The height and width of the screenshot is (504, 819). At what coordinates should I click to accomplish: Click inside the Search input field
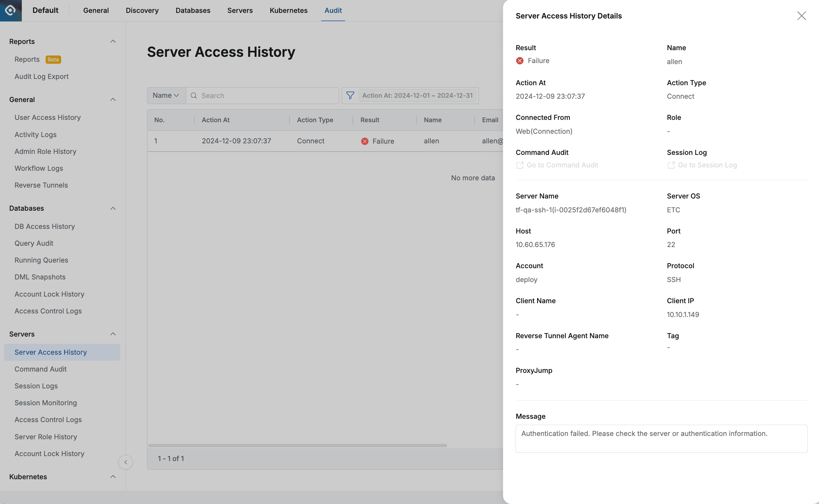pyautogui.click(x=263, y=95)
